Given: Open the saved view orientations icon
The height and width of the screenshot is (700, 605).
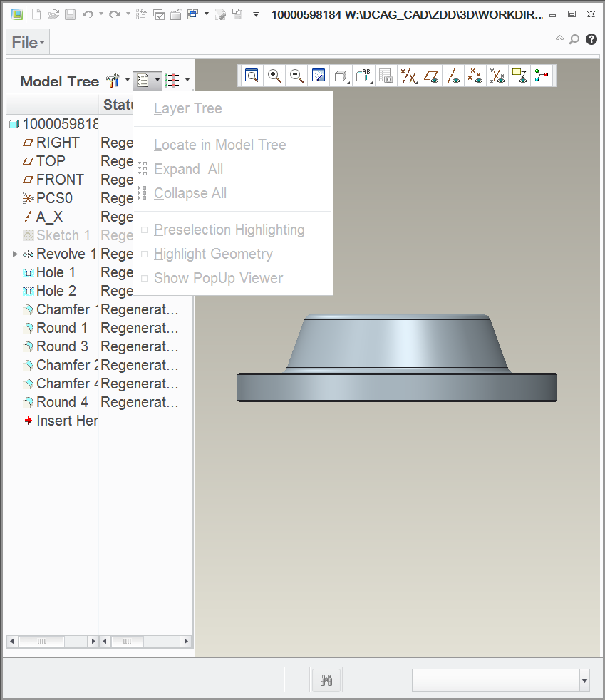Looking at the screenshot, I should pyautogui.click(x=363, y=76).
